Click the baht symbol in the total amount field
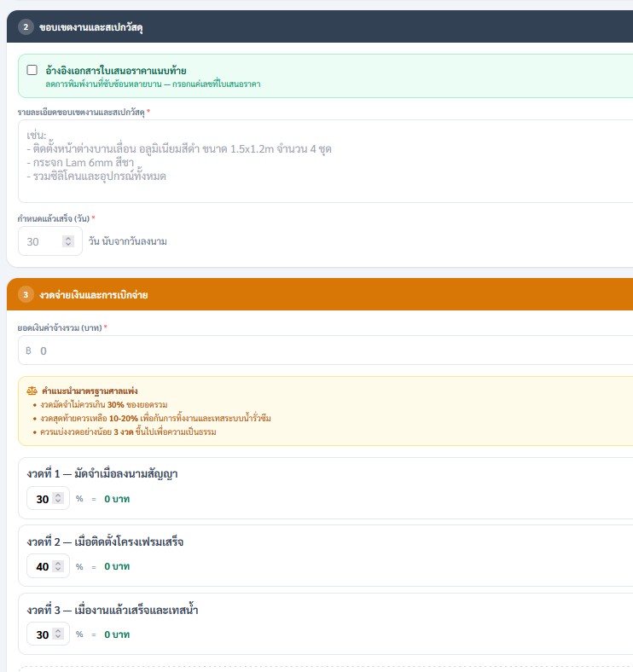633x672 pixels. pos(28,350)
